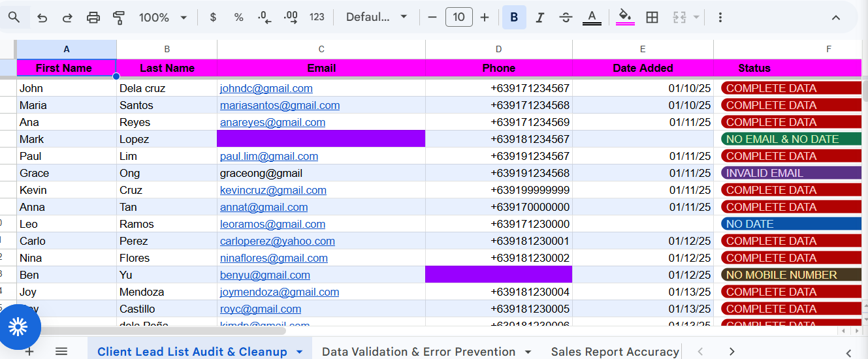Expand the Default font dropdown
The height and width of the screenshot is (359, 868).
[x=377, y=18]
